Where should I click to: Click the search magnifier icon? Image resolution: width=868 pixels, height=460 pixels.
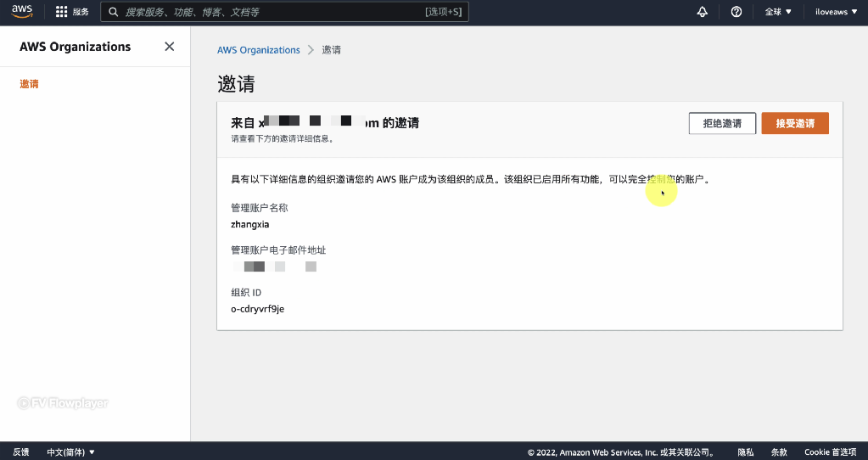click(114, 12)
